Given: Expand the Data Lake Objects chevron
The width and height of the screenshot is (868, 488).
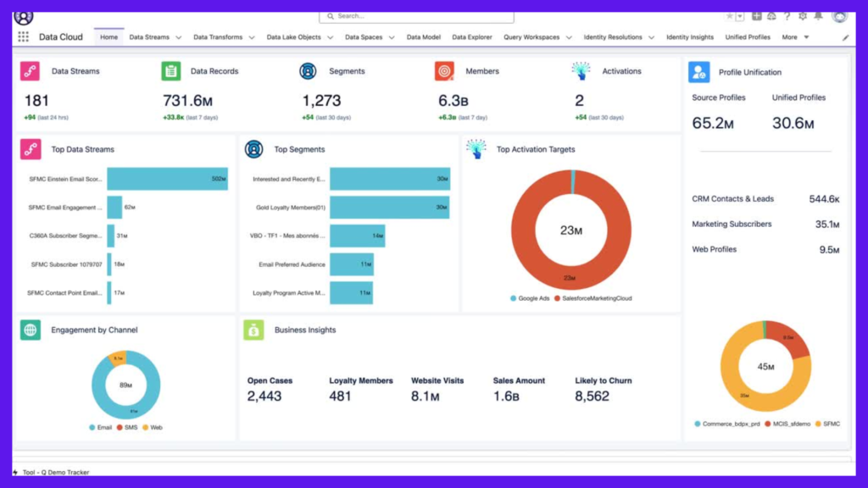Looking at the screenshot, I should pyautogui.click(x=330, y=37).
